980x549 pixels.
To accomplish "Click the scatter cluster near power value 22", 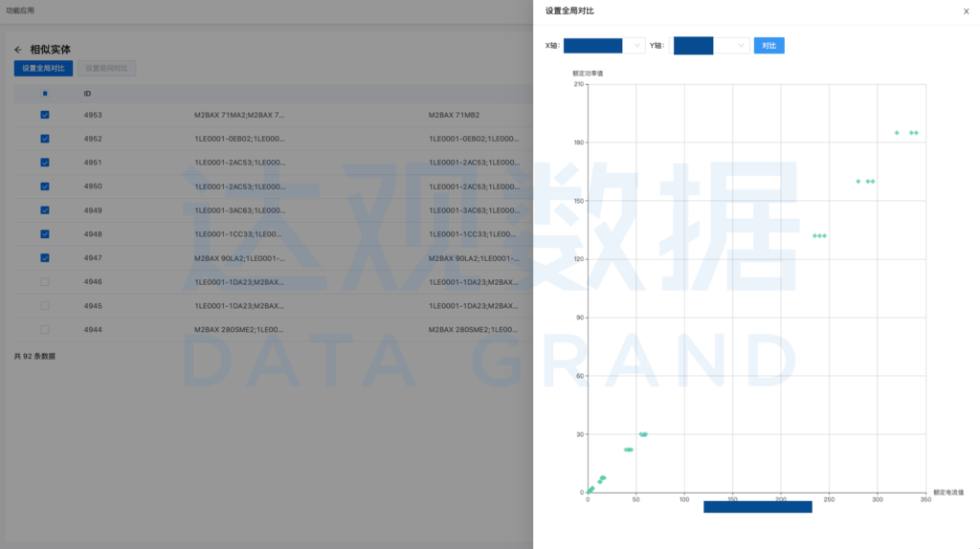I will click(629, 450).
